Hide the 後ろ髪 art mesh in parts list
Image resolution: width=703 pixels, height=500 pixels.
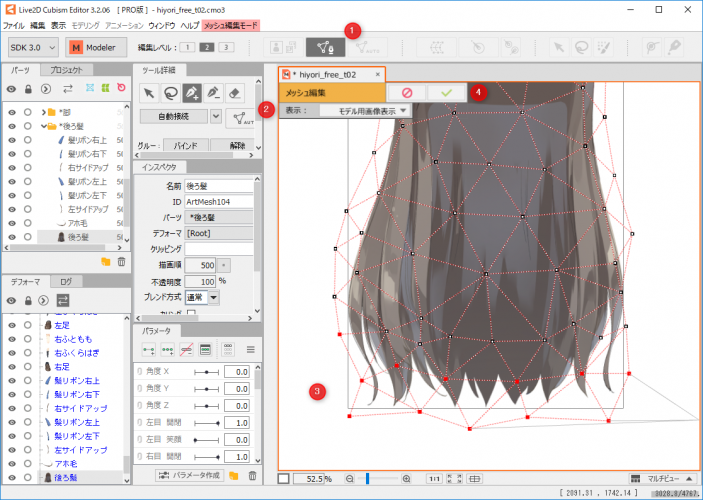(12, 238)
